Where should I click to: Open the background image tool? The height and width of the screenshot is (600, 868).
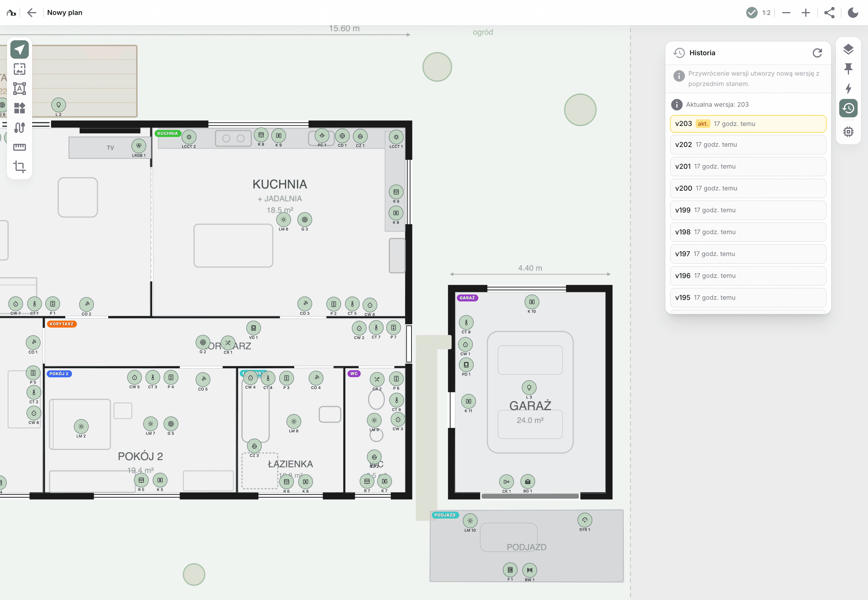20,69
